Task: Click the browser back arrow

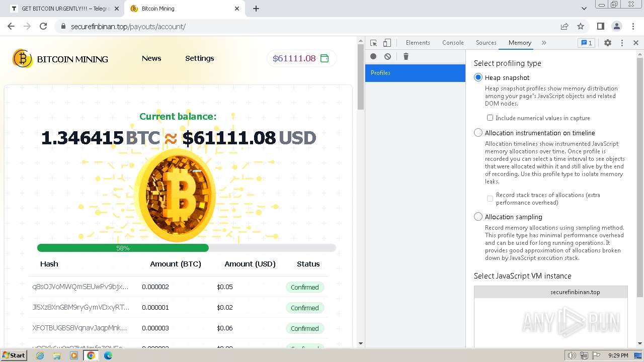Action: click(x=11, y=26)
